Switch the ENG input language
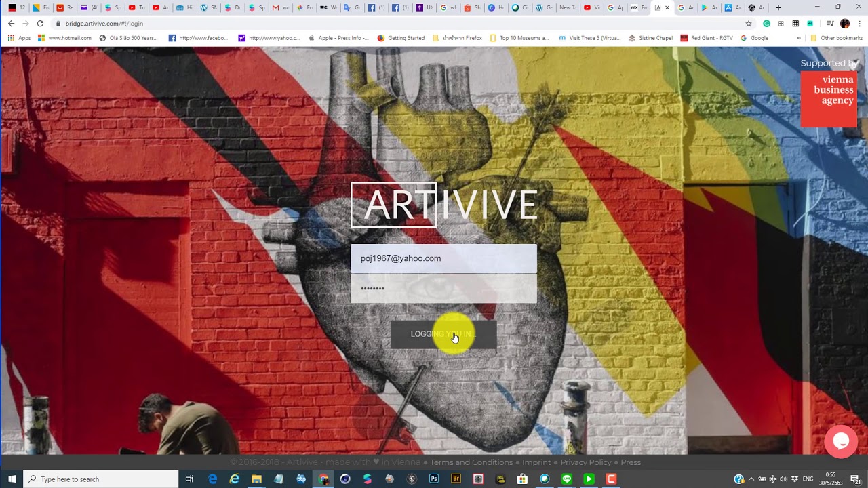 (x=808, y=479)
